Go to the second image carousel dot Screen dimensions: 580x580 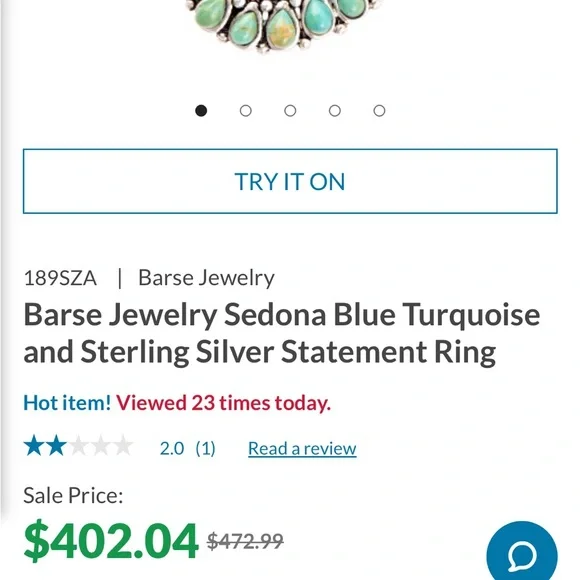pyautogui.click(x=246, y=111)
